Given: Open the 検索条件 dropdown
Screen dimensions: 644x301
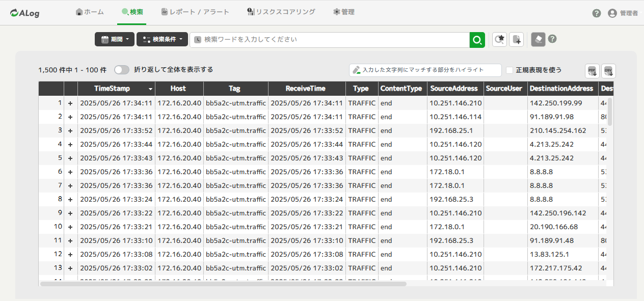Looking at the screenshot, I should 162,39.
